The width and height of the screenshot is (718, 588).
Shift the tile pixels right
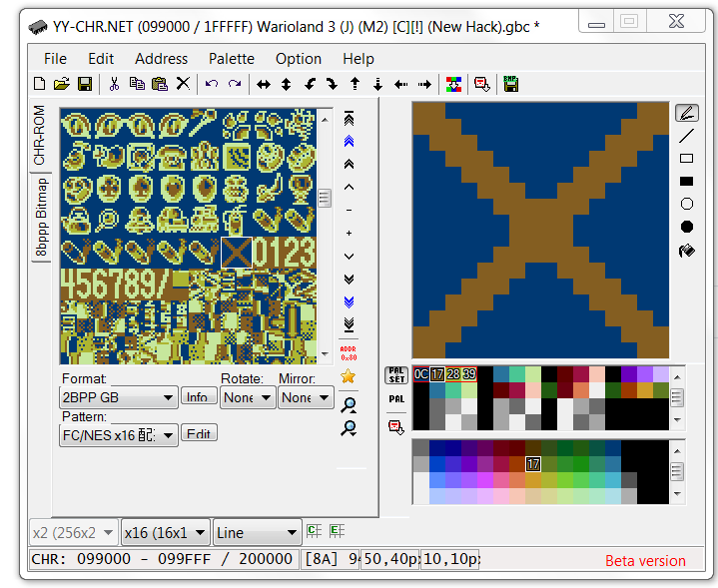point(424,84)
